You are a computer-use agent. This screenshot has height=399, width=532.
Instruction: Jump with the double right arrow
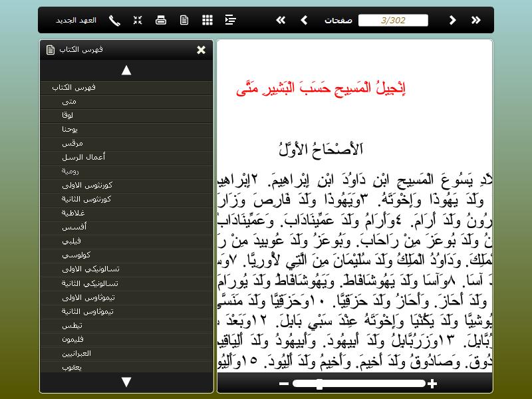click(475, 20)
